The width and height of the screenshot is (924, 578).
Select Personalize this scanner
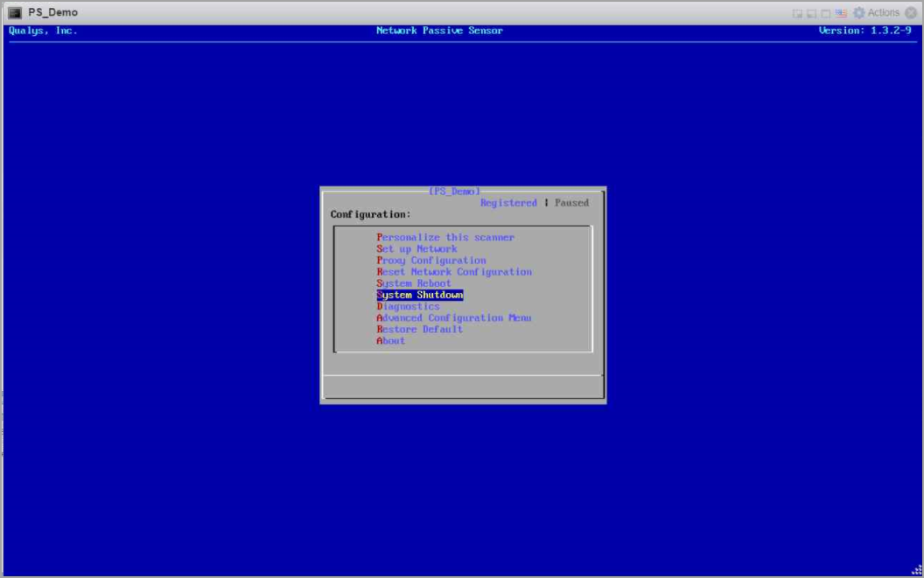tap(444, 237)
